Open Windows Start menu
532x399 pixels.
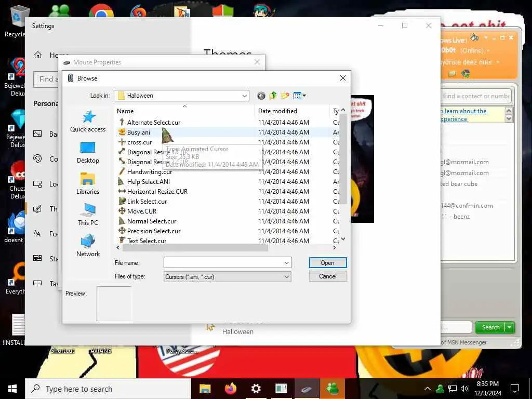click(x=12, y=389)
